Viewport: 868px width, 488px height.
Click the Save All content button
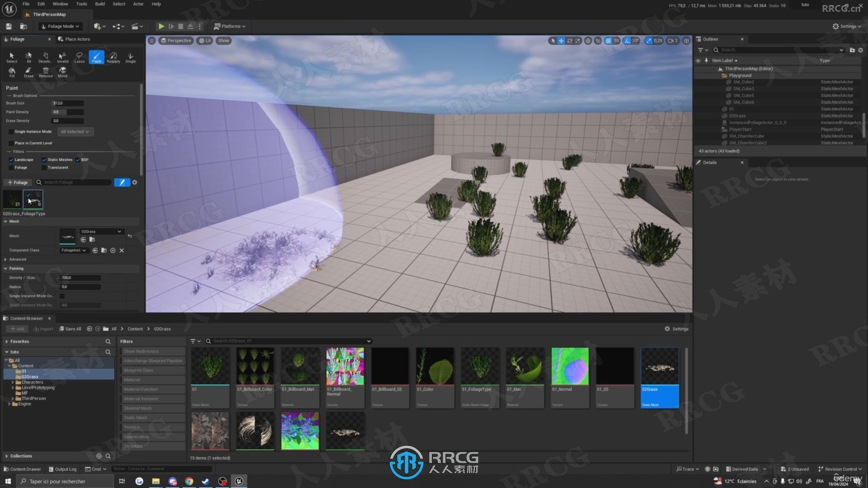pos(71,328)
